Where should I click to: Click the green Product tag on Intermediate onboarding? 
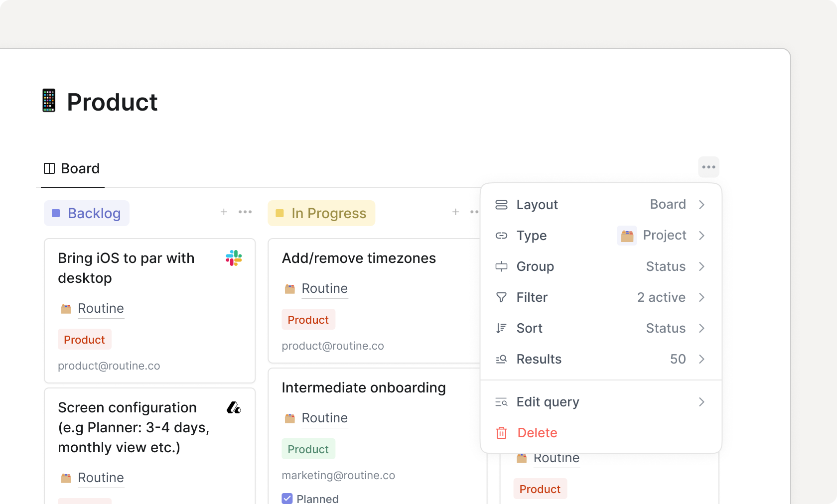(x=308, y=449)
